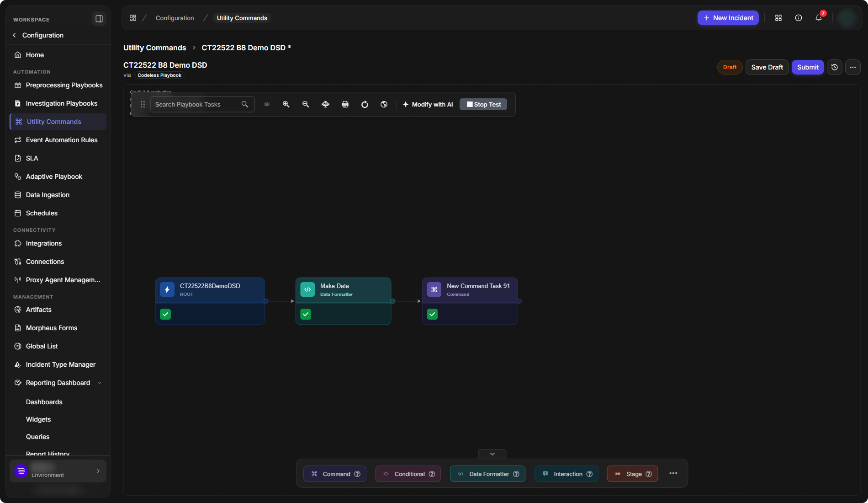Click the reset/refresh canvas icon
868x503 pixels.
(x=365, y=104)
